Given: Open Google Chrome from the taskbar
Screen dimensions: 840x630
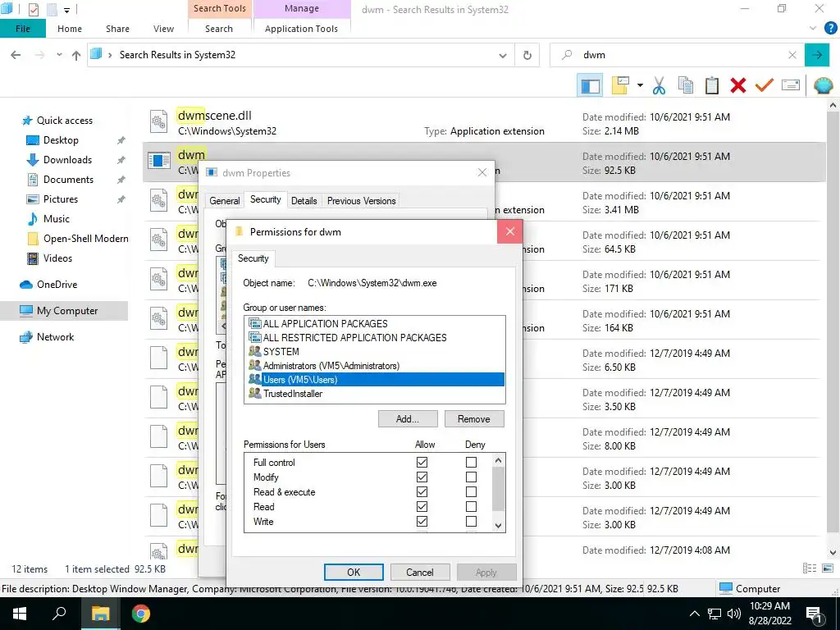Looking at the screenshot, I should coord(141,614).
